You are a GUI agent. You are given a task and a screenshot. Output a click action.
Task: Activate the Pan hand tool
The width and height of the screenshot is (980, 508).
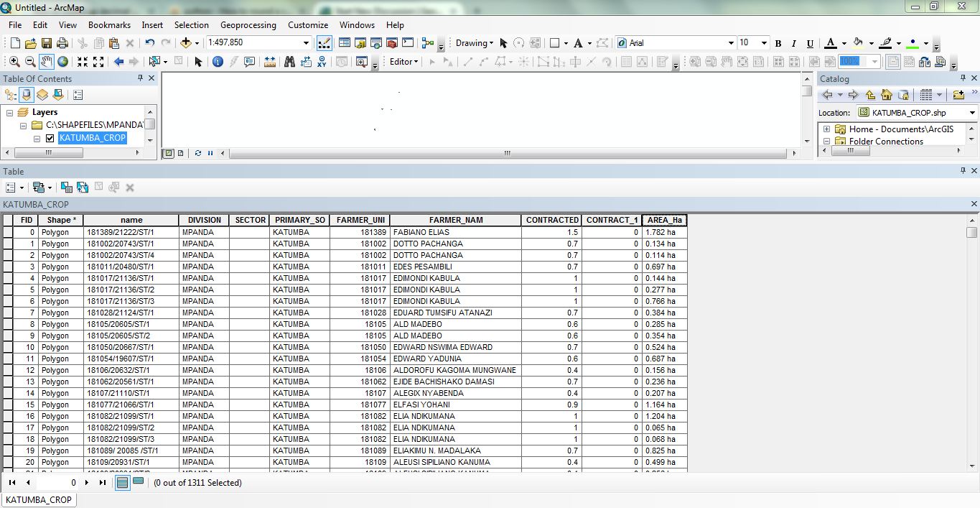coord(47,62)
